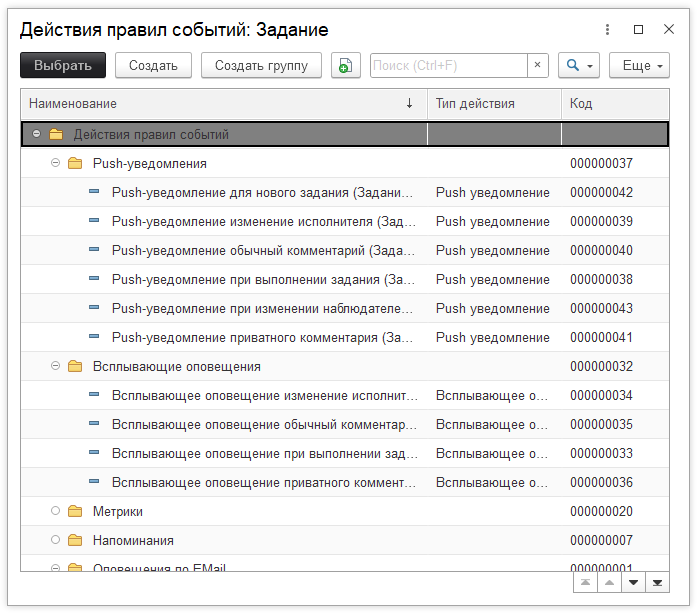697x613 pixels.
Task: Click the scroll down arrow icon
Action: (x=633, y=583)
